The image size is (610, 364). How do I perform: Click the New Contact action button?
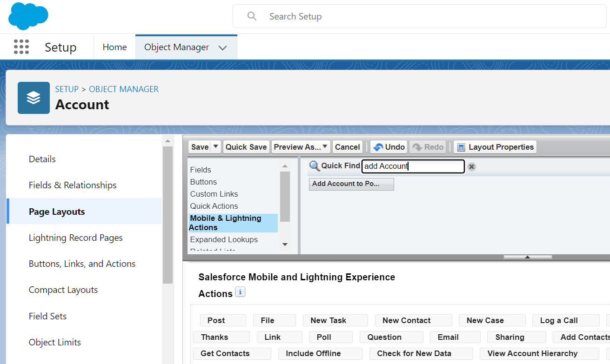point(413,320)
